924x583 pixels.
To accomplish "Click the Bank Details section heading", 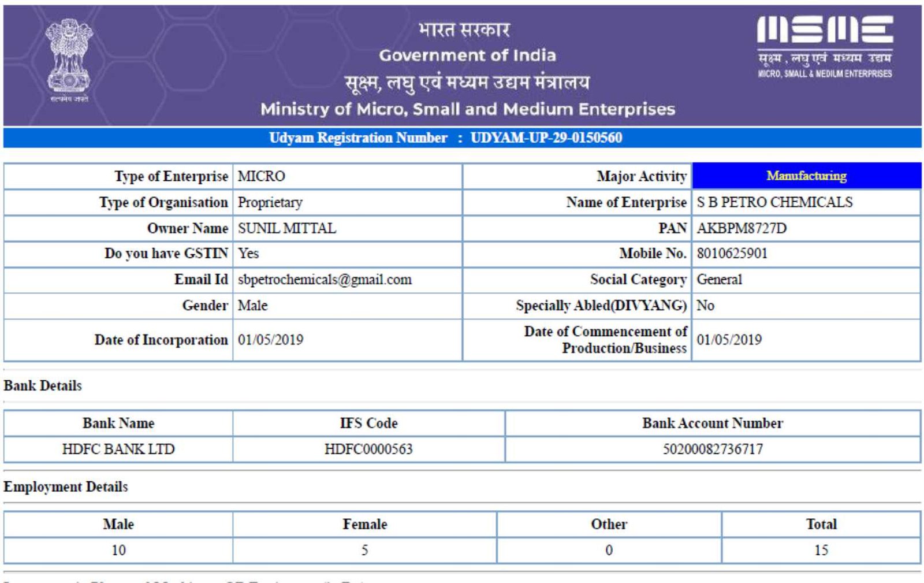I will [x=43, y=385].
